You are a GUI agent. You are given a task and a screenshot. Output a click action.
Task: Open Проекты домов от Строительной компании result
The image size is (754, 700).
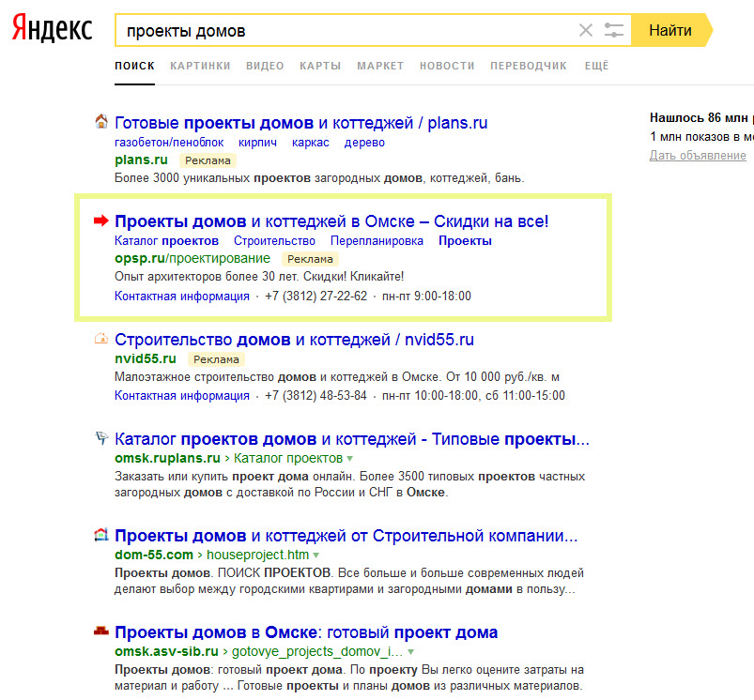(x=346, y=536)
